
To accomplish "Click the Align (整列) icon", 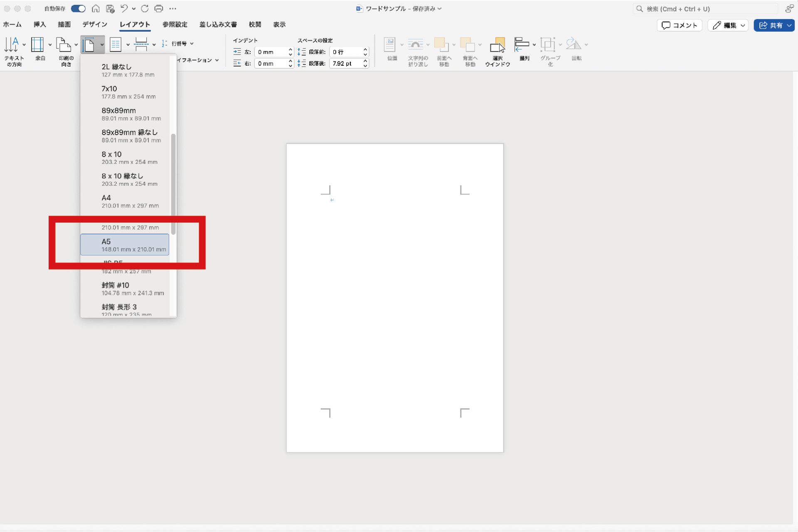I will [522, 45].
